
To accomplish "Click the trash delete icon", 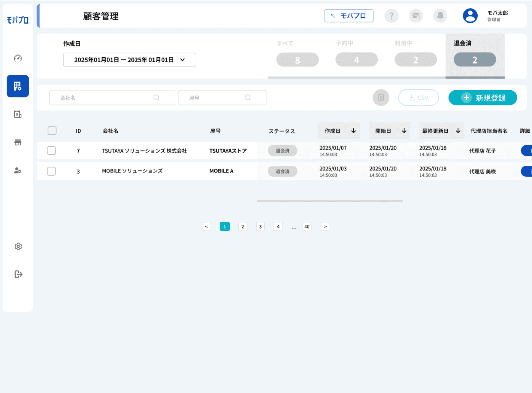I will [x=381, y=98].
